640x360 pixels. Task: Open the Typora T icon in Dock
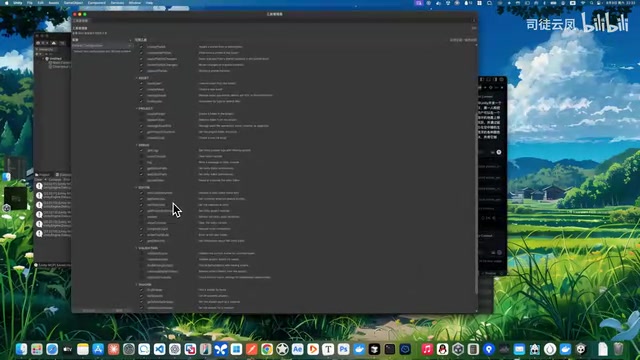point(328,349)
